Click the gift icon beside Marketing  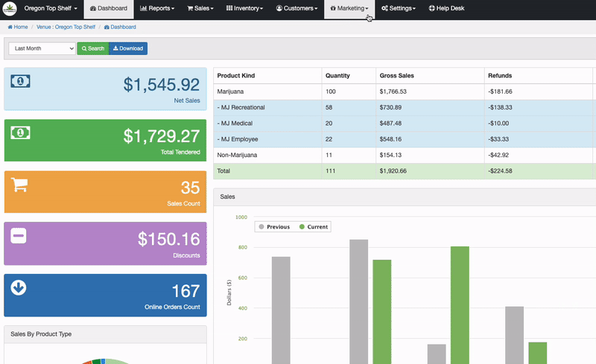click(333, 8)
